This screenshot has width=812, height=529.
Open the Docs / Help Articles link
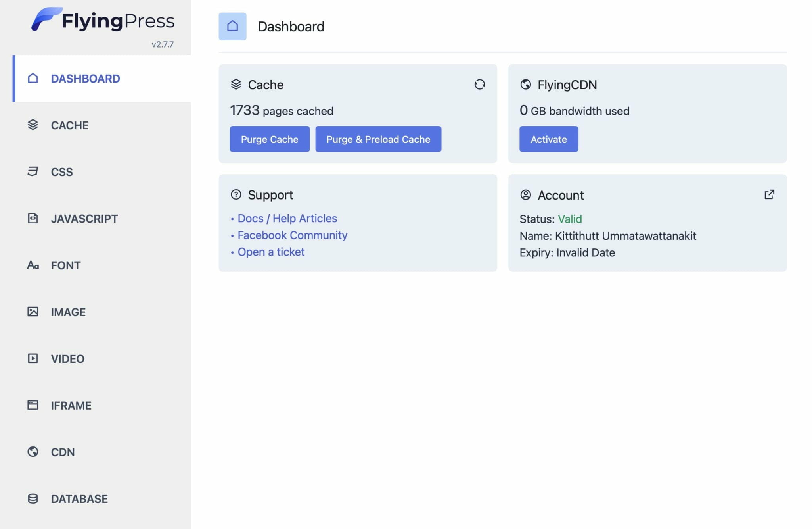coord(287,218)
